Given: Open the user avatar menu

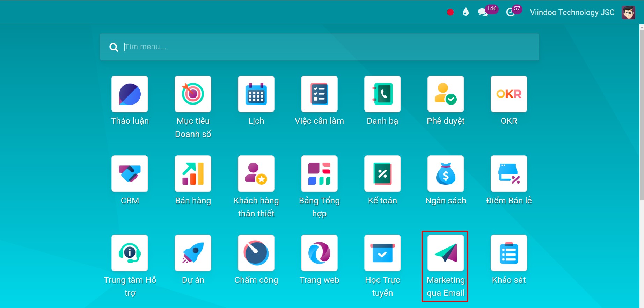Looking at the screenshot, I should [628, 13].
